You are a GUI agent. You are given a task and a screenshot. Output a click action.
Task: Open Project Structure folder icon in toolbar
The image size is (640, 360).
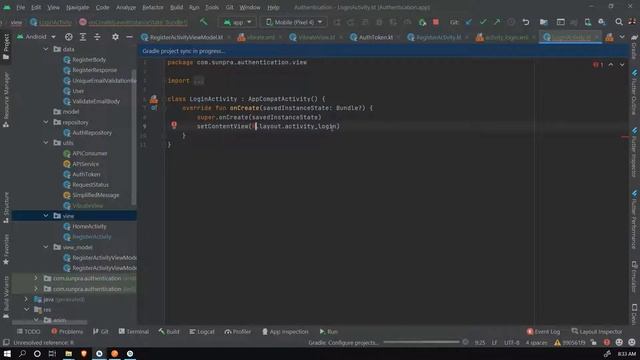[544, 22]
